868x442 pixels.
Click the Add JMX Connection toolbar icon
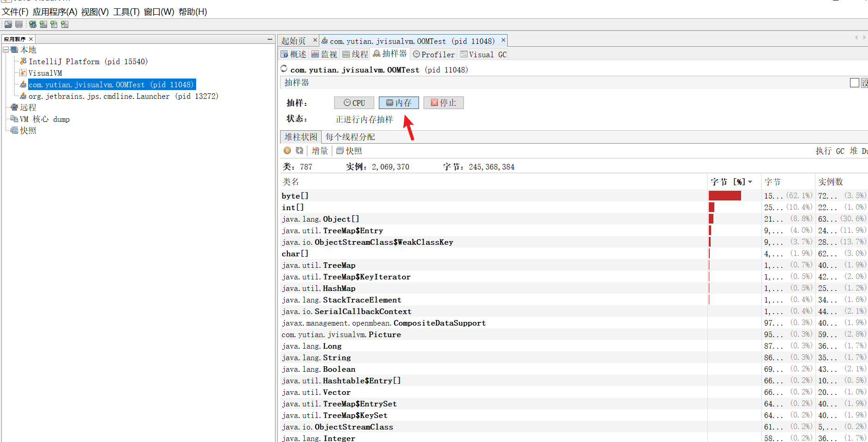tap(43, 24)
